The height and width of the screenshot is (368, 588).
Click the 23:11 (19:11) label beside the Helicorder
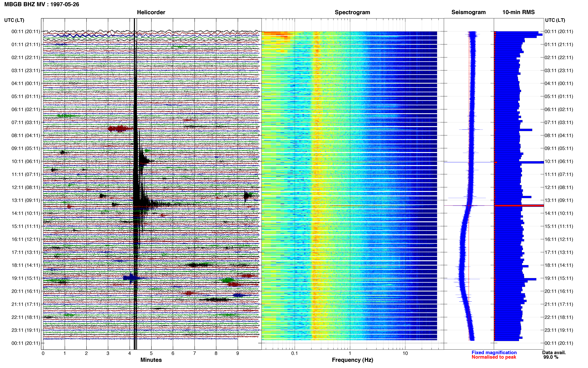point(26,330)
